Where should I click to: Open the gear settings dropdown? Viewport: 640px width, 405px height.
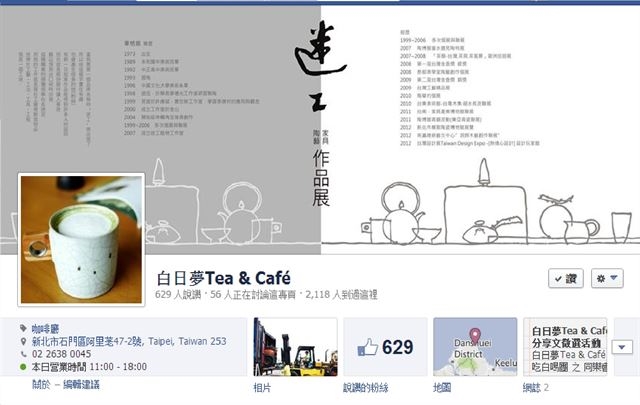point(607,278)
